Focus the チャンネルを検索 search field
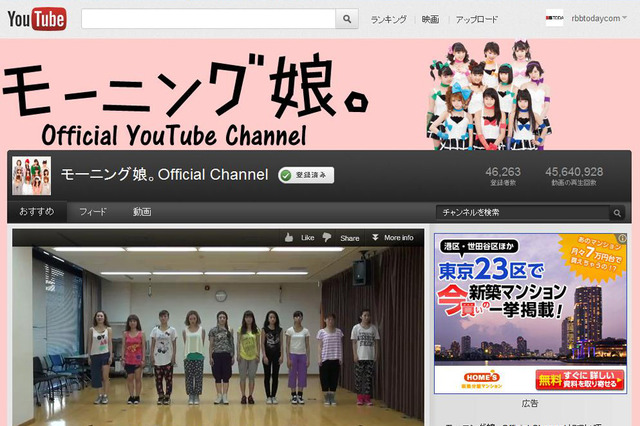640x426 pixels. pos(522,213)
